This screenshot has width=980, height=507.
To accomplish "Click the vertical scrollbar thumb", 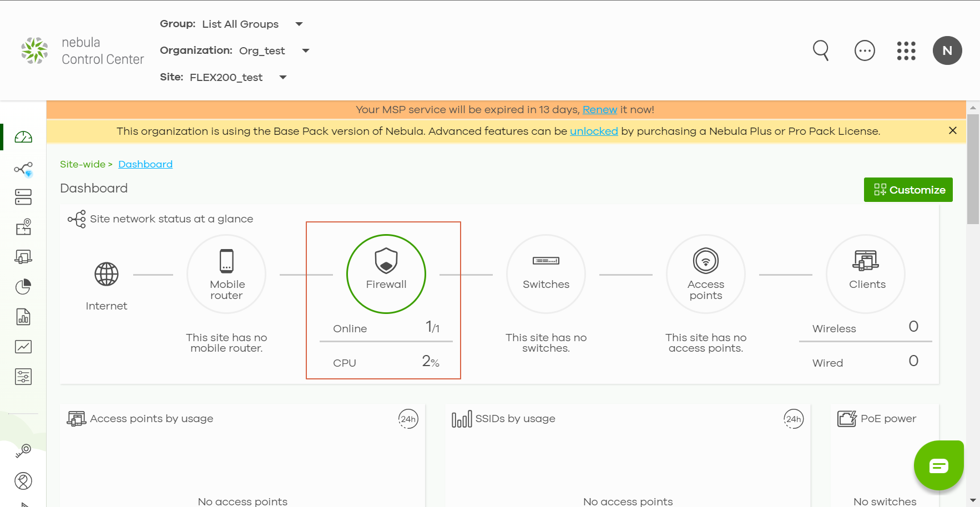I will point(973,169).
